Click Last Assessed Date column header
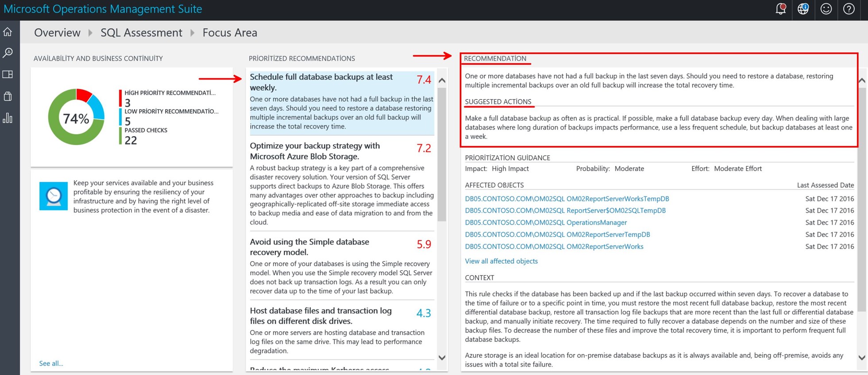The image size is (868, 375). click(x=826, y=185)
